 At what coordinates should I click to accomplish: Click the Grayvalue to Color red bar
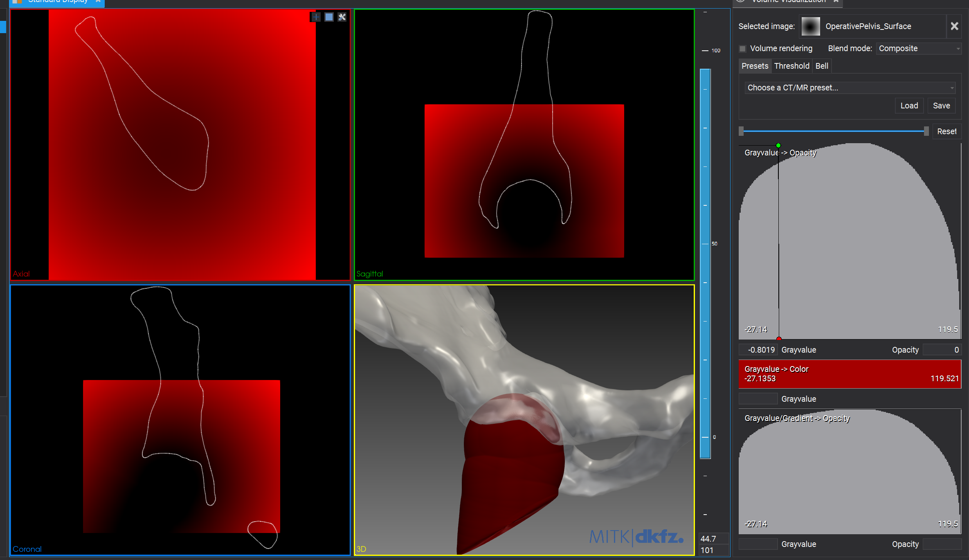pyautogui.click(x=849, y=374)
